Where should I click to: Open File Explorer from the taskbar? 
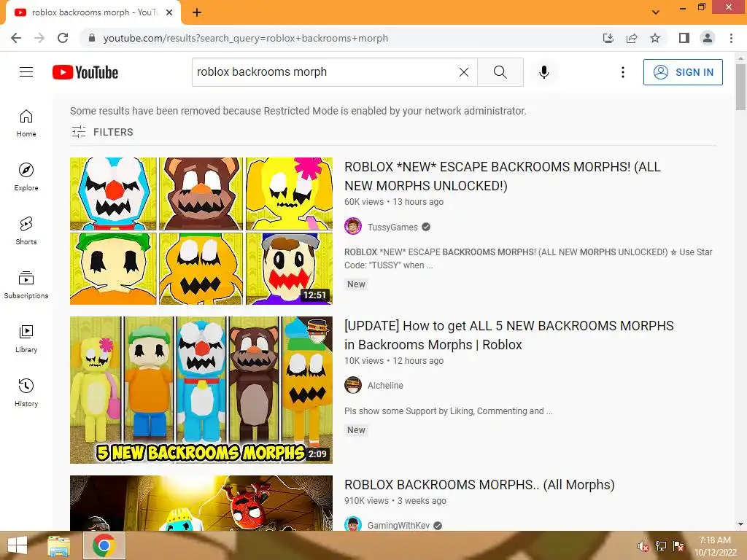tap(58, 545)
